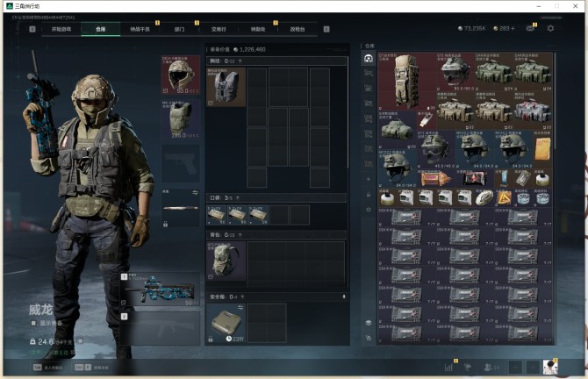
Task: Select equipped body armor slot showing 105.0
Action: click(181, 119)
